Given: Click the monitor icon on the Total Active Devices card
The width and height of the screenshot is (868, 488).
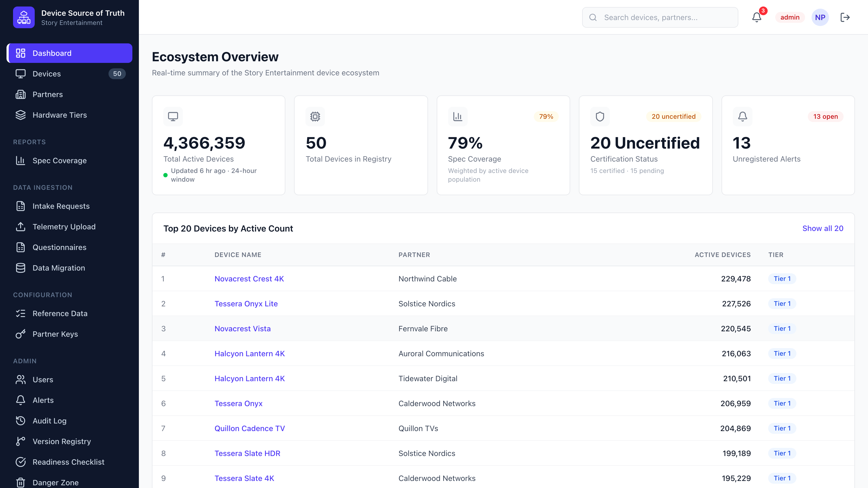Looking at the screenshot, I should [173, 117].
